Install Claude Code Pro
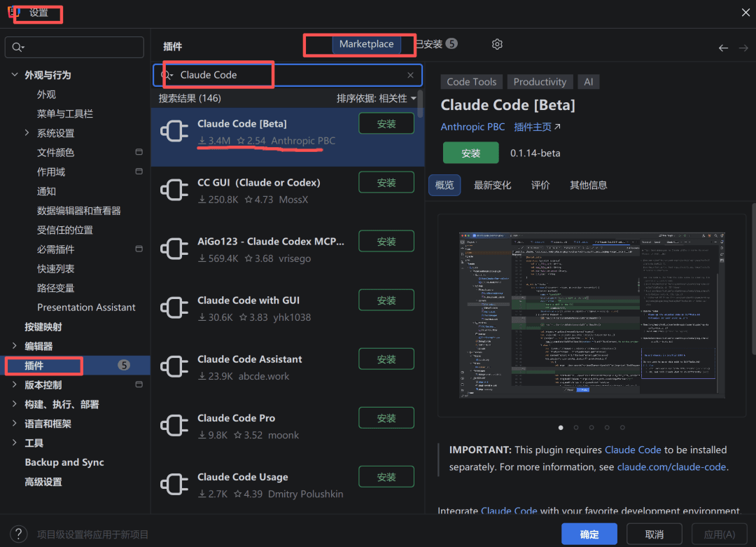The width and height of the screenshot is (756, 547). [x=386, y=417]
